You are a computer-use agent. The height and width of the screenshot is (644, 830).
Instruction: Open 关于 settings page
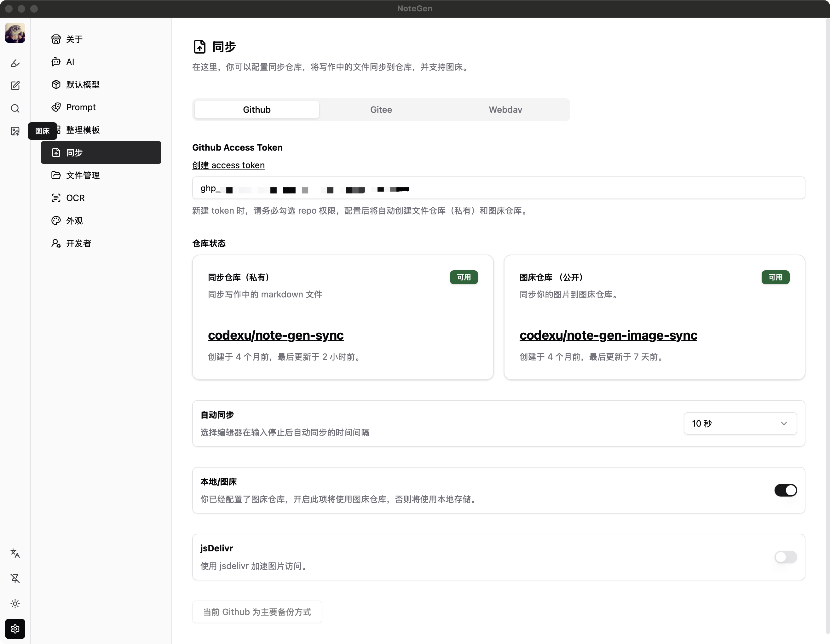[101, 39]
